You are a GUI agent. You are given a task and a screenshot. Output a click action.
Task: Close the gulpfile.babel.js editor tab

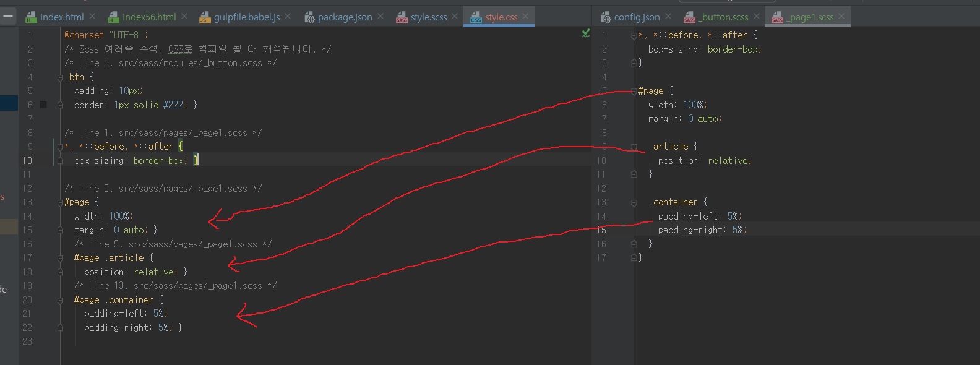pos(288,17)
